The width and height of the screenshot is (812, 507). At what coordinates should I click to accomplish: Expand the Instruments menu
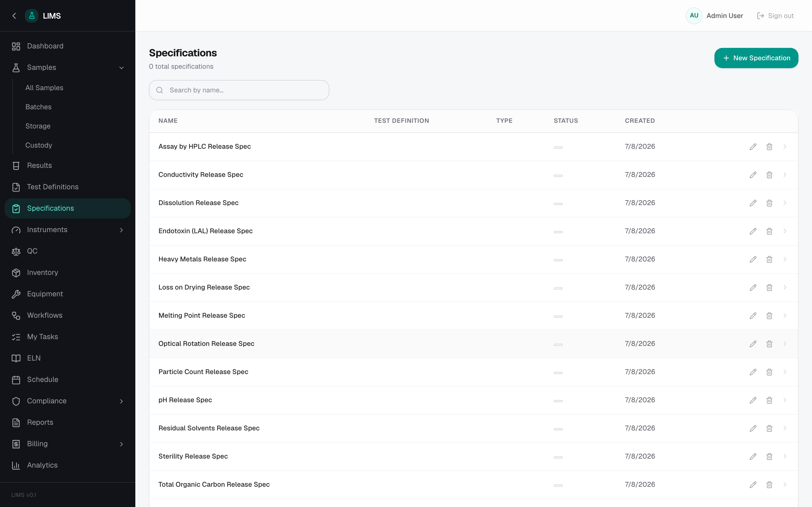(x=122, y=230)
